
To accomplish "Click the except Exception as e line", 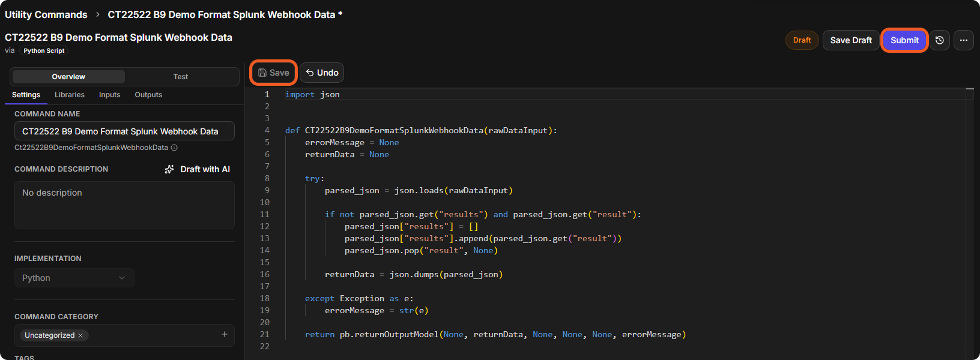I will (x=359, y=298).
